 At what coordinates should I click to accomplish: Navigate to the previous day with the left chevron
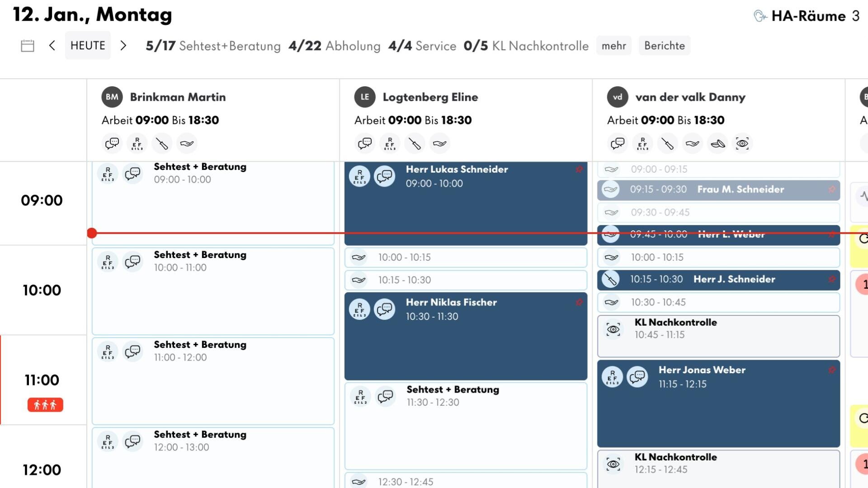pyautogui.click(x=52, y=45)
